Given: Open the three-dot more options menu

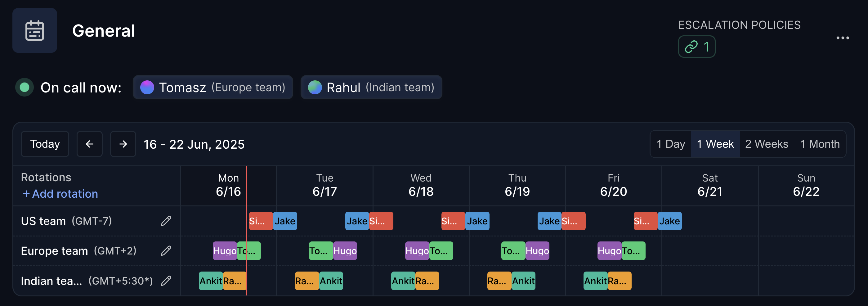Looking at the screenshot, I should (x=842, y=38).
